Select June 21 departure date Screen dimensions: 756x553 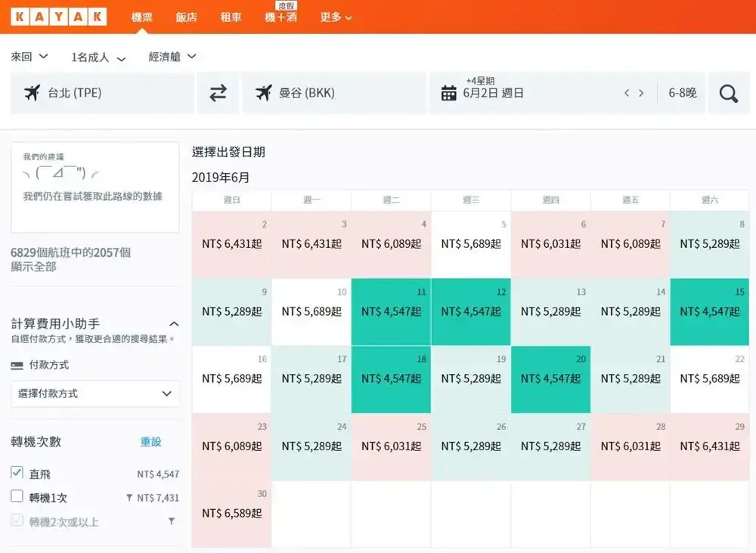[x=631, y=379]
